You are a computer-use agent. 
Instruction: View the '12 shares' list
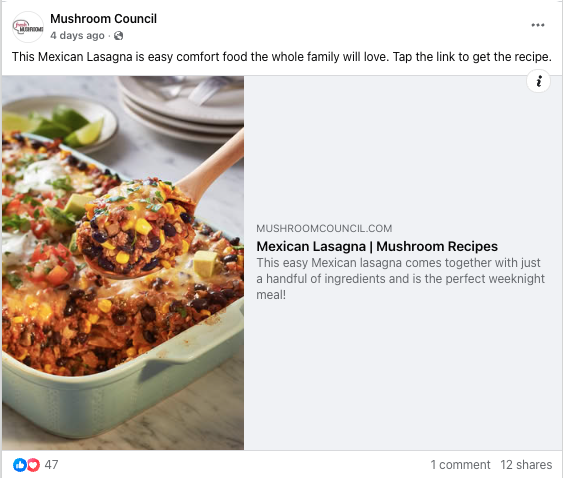pyautogui.click(x=526, y=465)
